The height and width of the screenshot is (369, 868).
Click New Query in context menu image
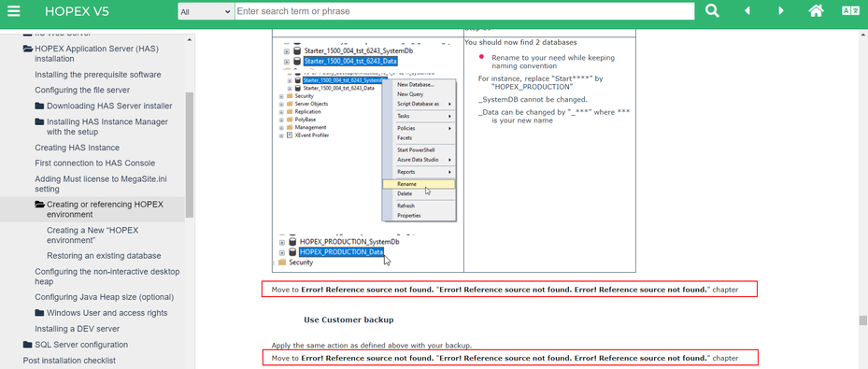pyautogui.click(x=410, y=94)
